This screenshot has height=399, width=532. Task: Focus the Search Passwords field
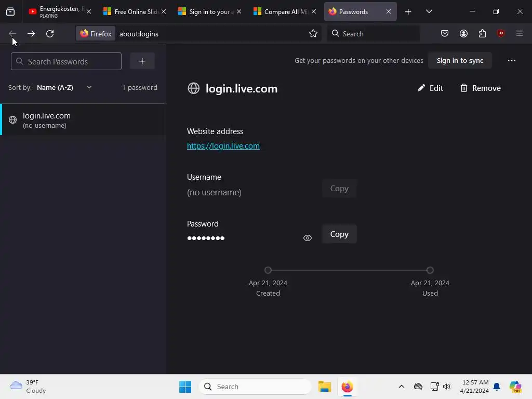tap(66, 61)
